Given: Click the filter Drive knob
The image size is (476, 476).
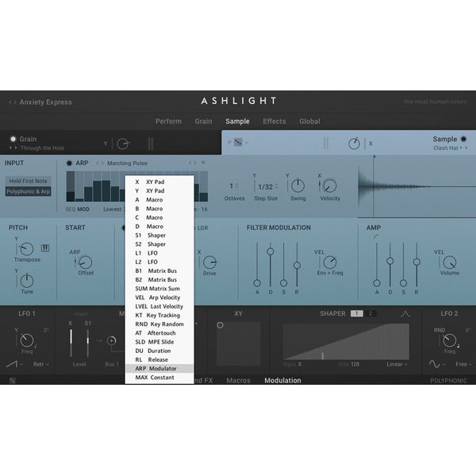Looking at the screenshot, I should (209, 263).
